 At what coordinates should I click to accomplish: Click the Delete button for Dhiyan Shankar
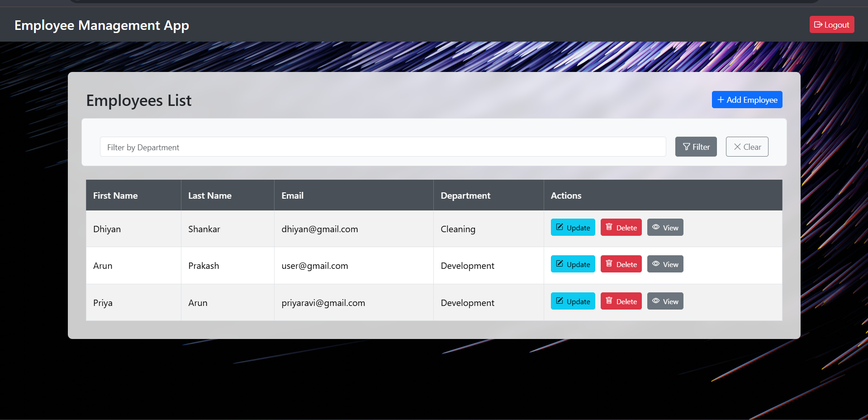pos(621,227)
